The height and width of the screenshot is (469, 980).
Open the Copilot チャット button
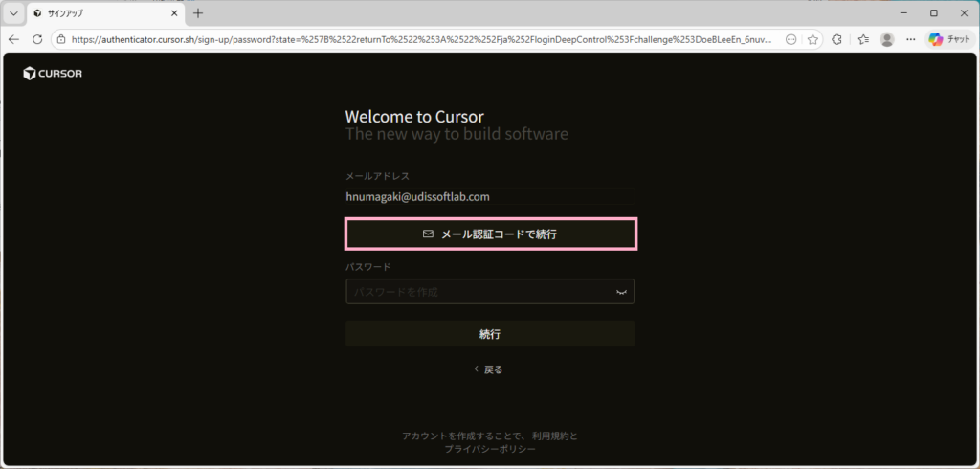pos(948,39)
